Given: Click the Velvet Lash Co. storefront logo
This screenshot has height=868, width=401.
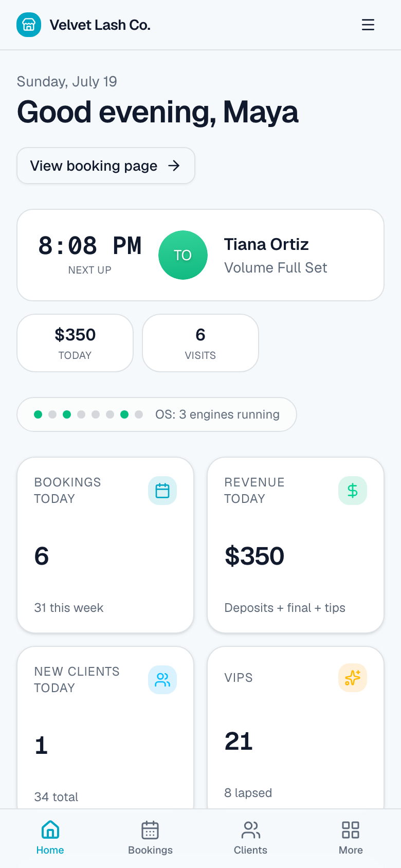Looking at the screenshot, I should point(29,25).
